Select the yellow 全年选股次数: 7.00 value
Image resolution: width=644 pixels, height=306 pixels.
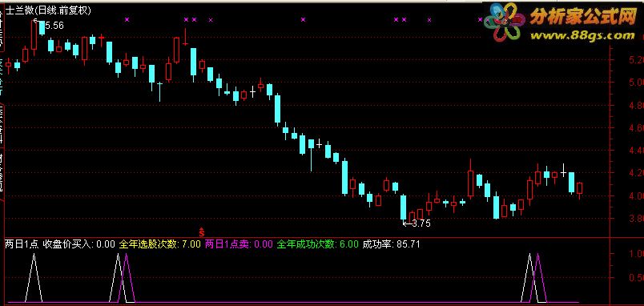[159, 245]
